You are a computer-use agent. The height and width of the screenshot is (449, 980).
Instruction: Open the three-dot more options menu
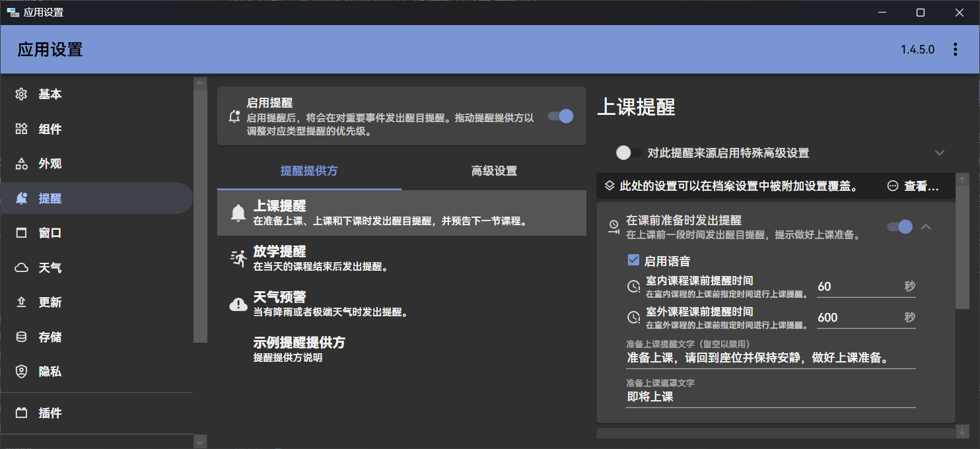(x=955, y=50)
